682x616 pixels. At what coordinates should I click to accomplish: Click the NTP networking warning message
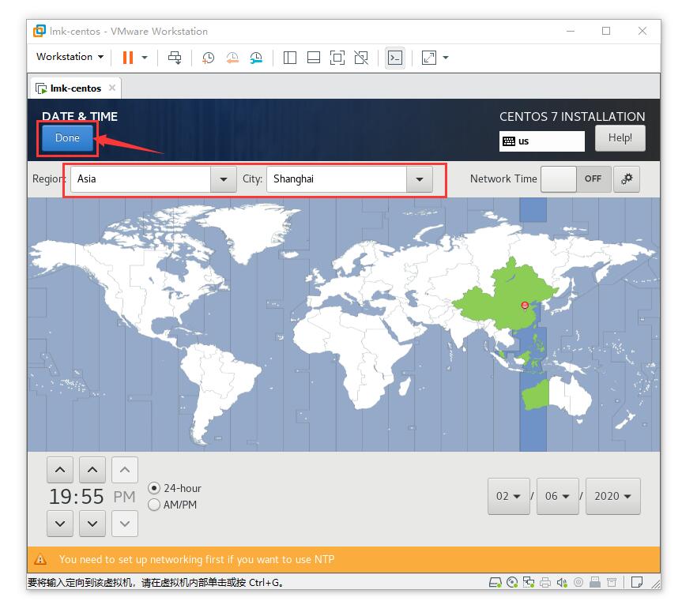pyautogui.click(x=197, y=559)
